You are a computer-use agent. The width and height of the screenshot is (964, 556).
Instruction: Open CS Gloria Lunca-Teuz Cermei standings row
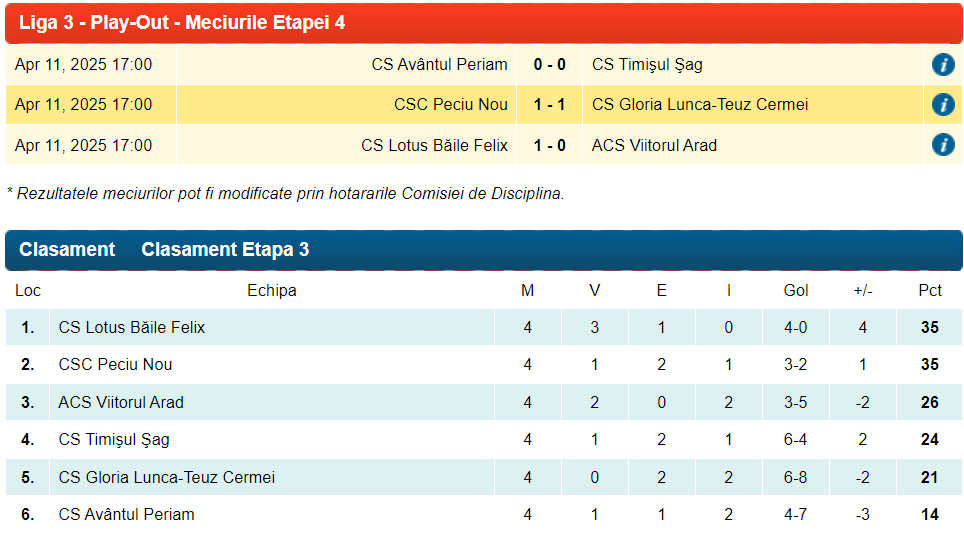[x=166, y=478]
